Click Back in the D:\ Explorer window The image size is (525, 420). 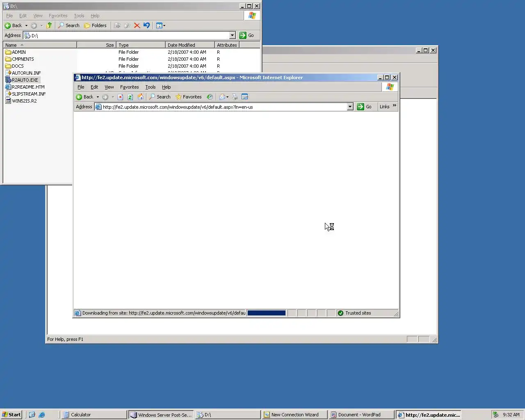click(x=13, y=25)
